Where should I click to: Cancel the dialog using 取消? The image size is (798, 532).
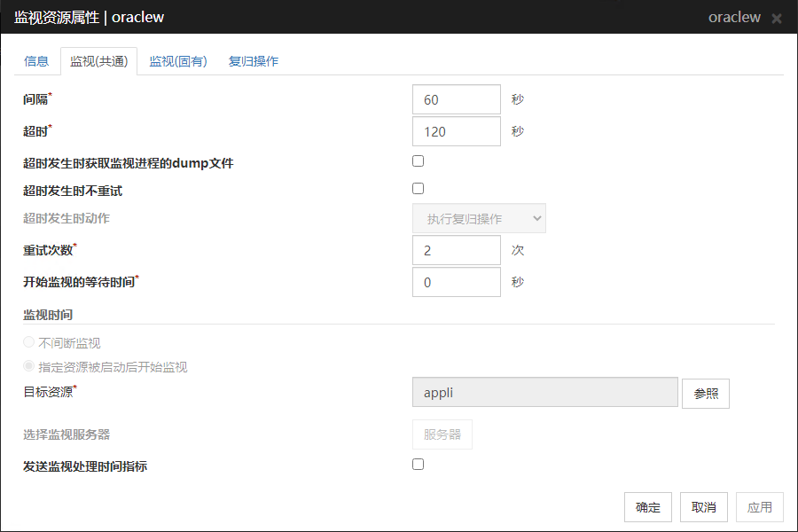[x=704, y=507]
